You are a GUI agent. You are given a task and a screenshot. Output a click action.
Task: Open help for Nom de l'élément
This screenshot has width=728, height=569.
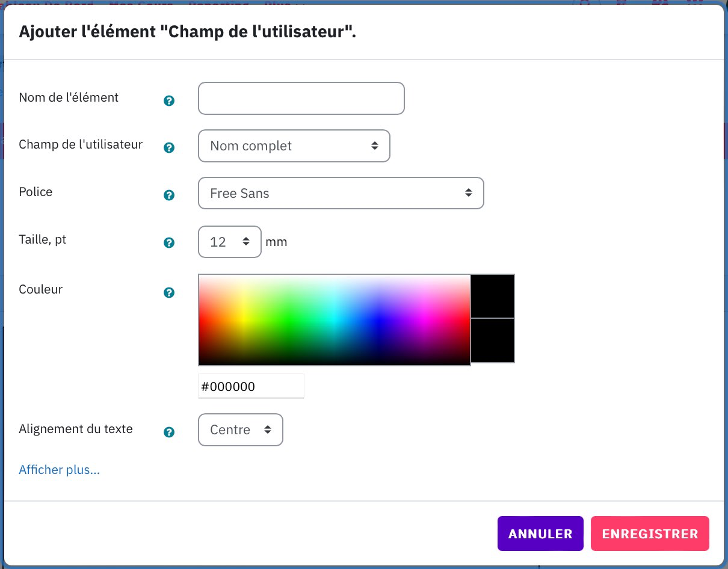click(x=169, y=100)
